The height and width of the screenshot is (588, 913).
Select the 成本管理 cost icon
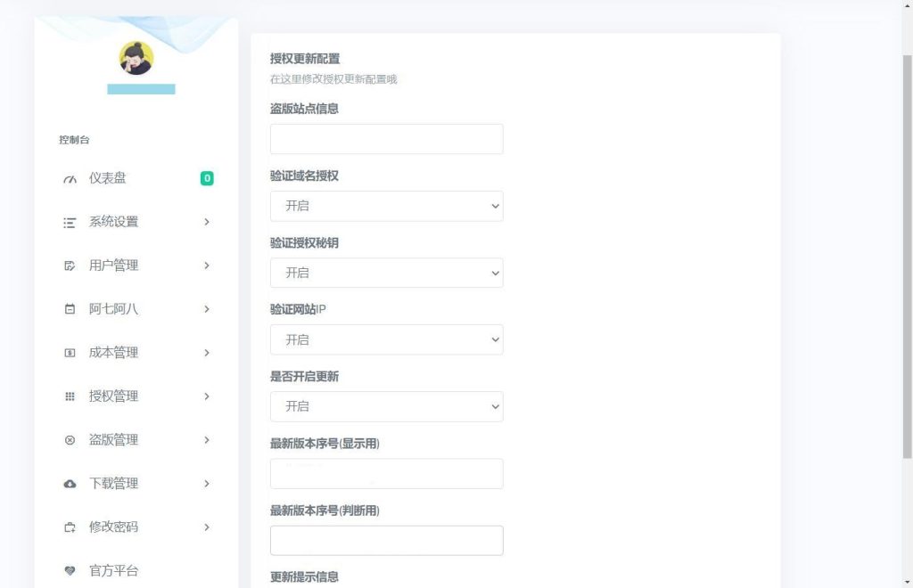pyautogui.click(x=70, y=353)
